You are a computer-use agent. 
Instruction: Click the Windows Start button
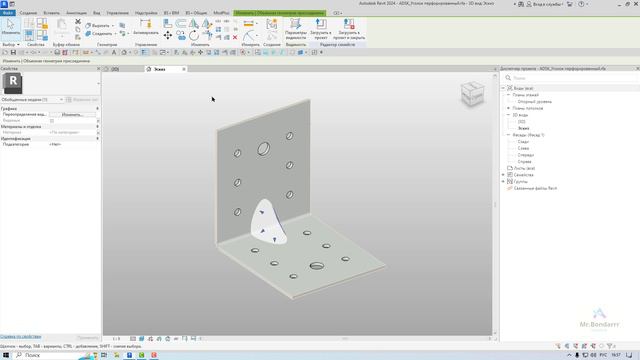click(x=6, y=356)
